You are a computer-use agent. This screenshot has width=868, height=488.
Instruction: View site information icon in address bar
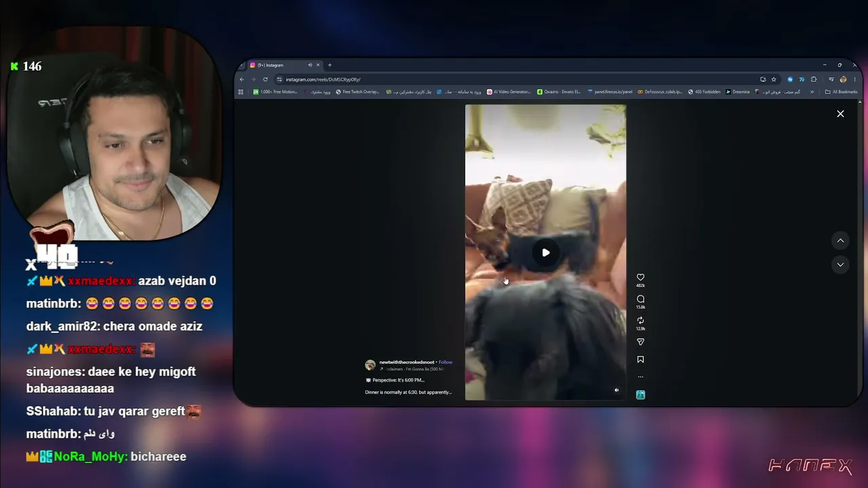[x=279, y=79]
